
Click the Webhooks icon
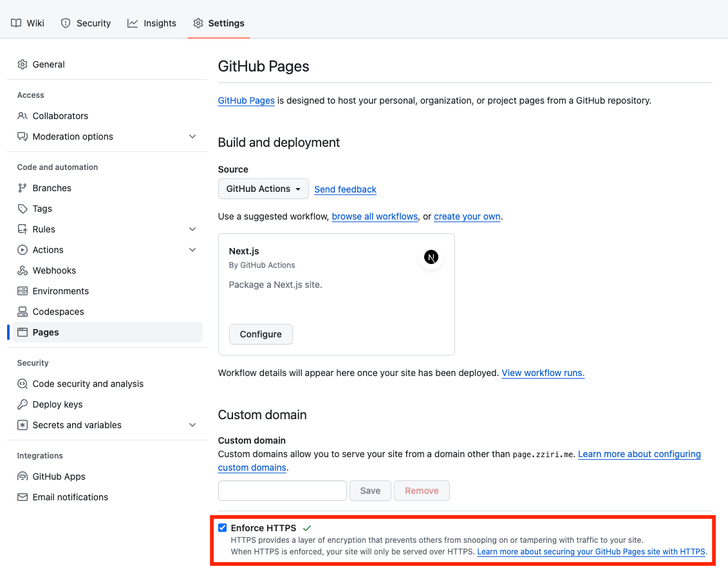pos(23,270)
